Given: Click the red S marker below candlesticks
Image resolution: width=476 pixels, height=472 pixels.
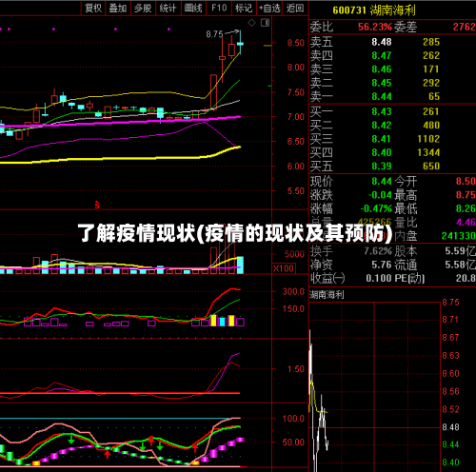Looking at the screenshot, I should point(97,206).
